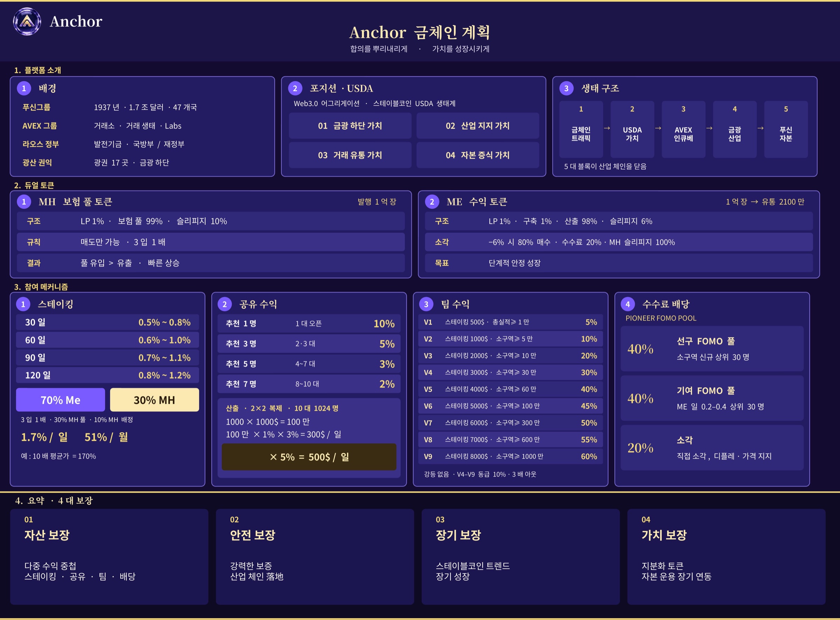840x620 pixels.
Task: Click the 광산 권익 row label
Action: click(x=37, y=162)
